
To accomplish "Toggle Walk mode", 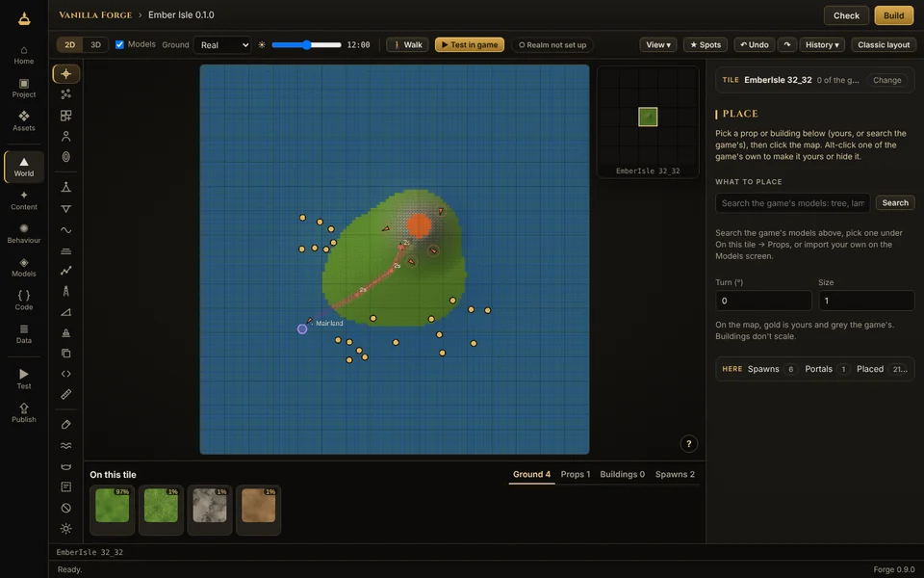I will (408, 45).
